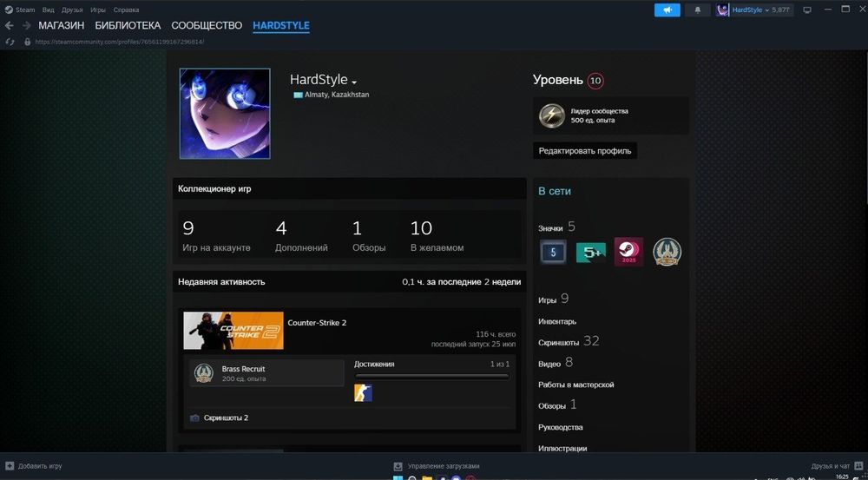Click the Kazakhstan flag icon

click(298, 95)
